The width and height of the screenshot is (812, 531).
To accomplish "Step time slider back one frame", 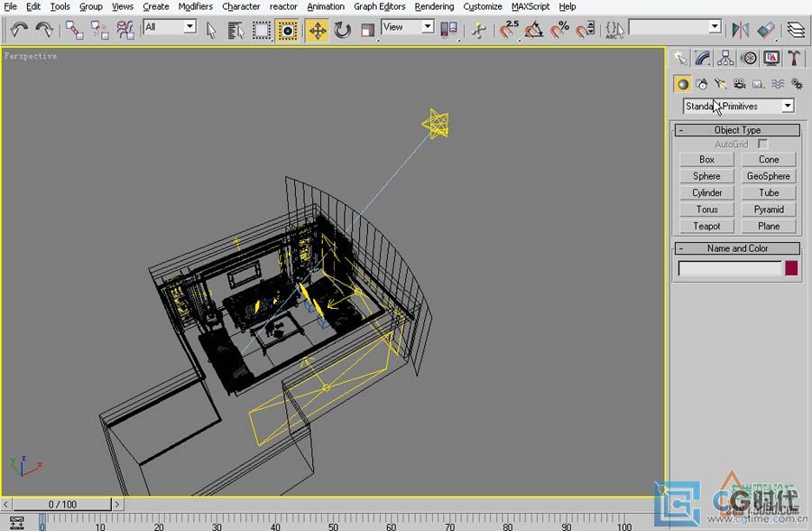I will pos(5,504).
